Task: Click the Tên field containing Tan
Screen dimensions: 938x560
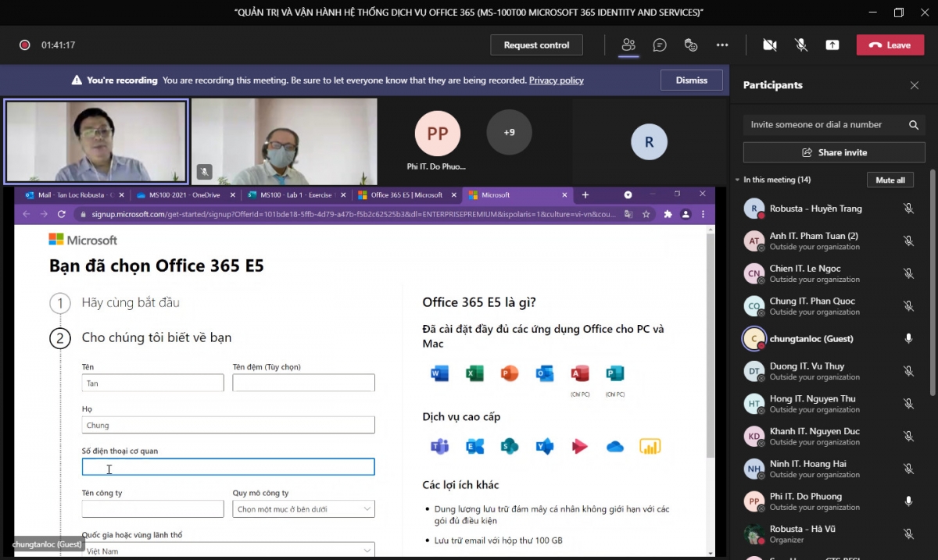Action: point(152,383)
